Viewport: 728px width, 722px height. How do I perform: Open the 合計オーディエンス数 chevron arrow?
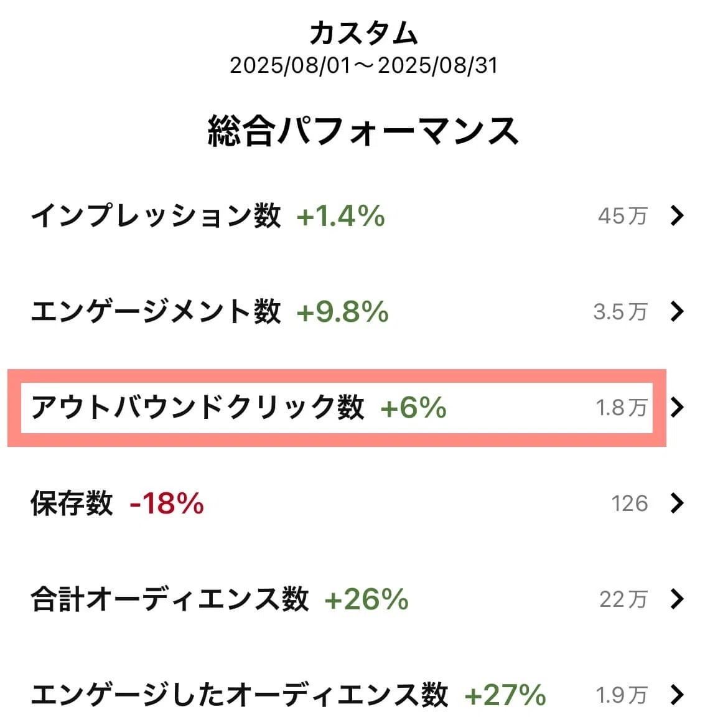[x=678, y=599]
